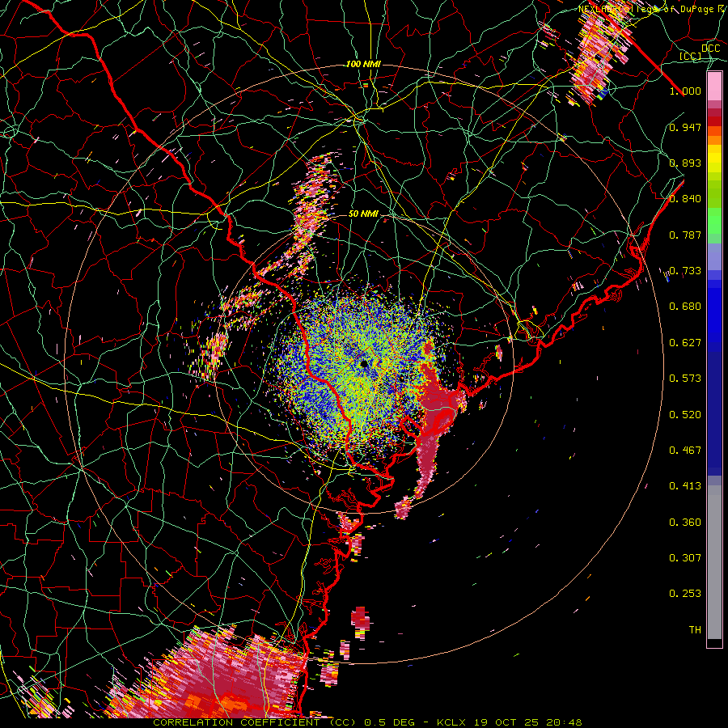Click the KCLX station identifier
The image size is (728, 728).
click(451, 722)
